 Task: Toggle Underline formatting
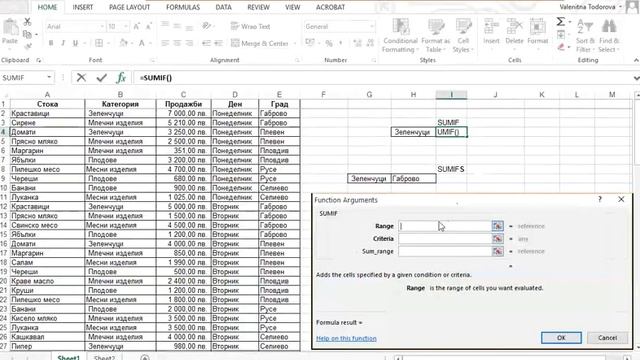tap(75, 43)
